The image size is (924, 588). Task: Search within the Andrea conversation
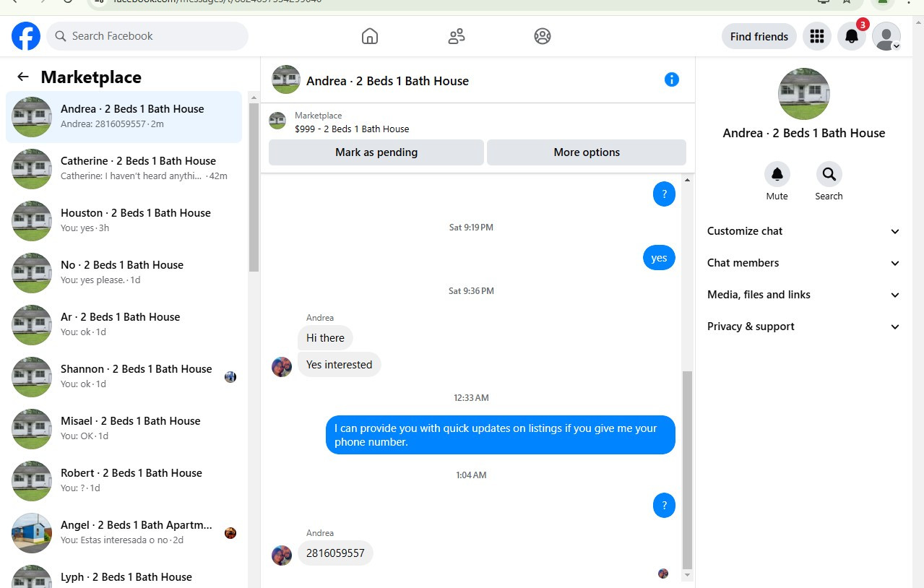829,174
